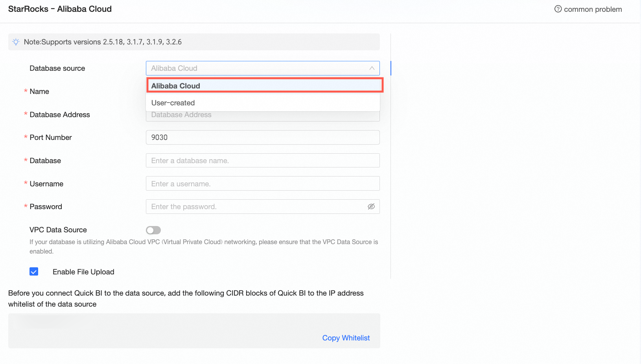Click the Enable File Upload label
The width and height of the screenshot is (641, 364).
83,272
